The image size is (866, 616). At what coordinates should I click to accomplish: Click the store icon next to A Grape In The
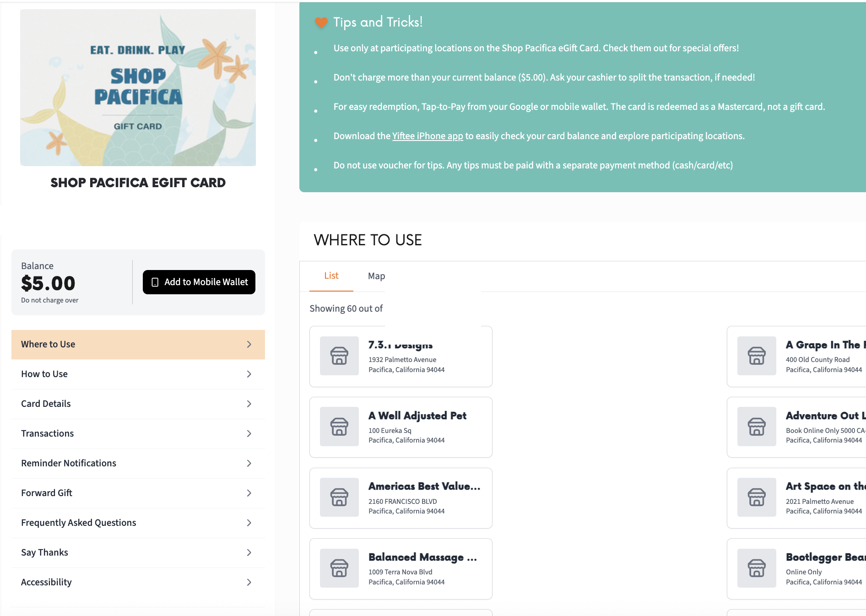pyautogui.click(x=756, y=356)
